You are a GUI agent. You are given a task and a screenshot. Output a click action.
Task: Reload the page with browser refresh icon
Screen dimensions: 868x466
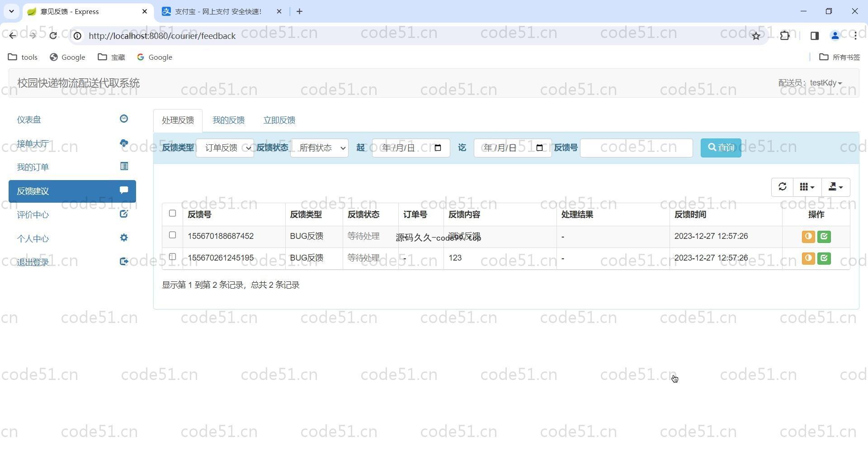[53, 36]
